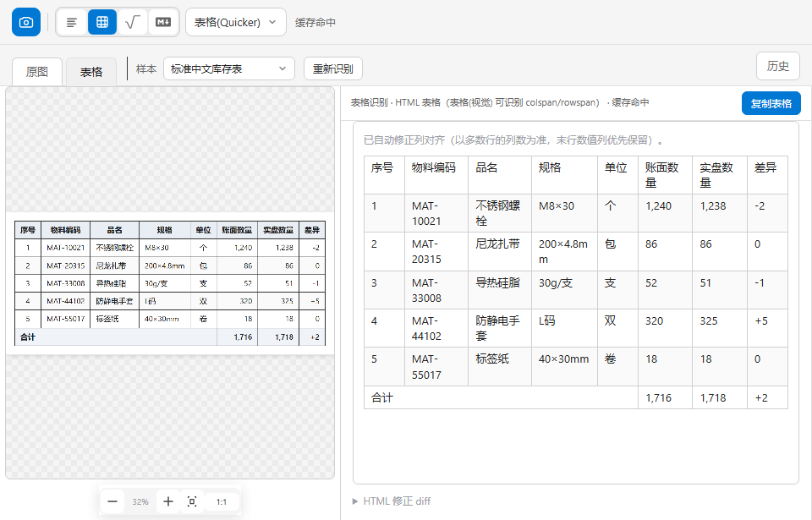The height and width of the screenshot is (520, 812).
Task: Click the MAT-20315 cell
Action: click(436, 252)
